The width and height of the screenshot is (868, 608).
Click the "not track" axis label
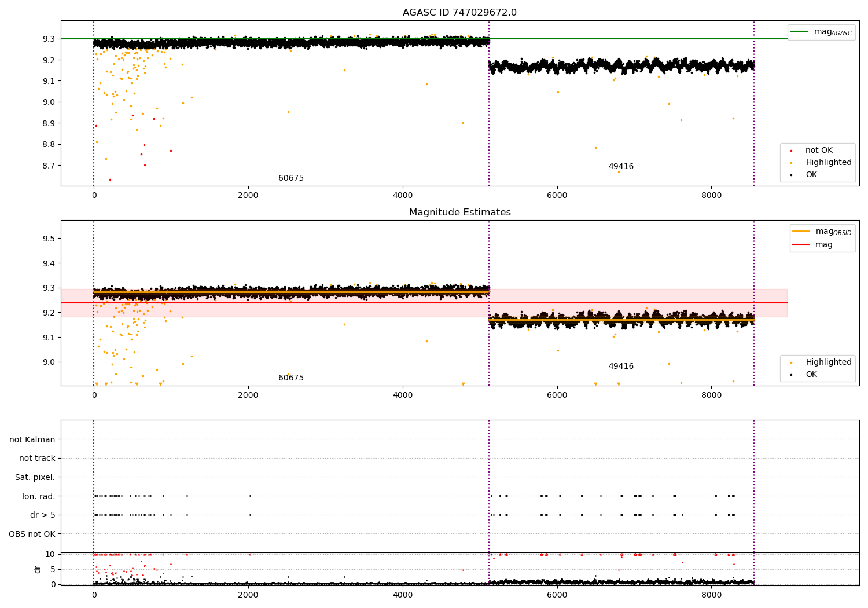[37, 459]
